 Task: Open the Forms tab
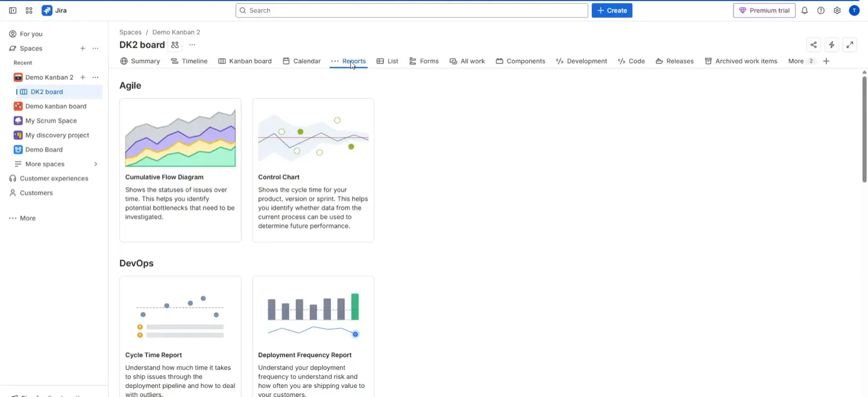pos(424,61)
